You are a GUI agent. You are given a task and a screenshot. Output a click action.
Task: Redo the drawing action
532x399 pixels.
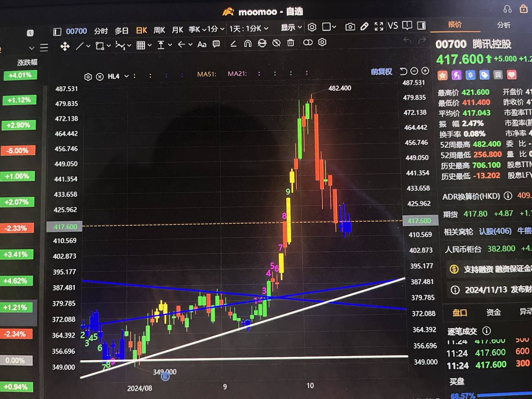pyautogui.click(x=422, y=40)
